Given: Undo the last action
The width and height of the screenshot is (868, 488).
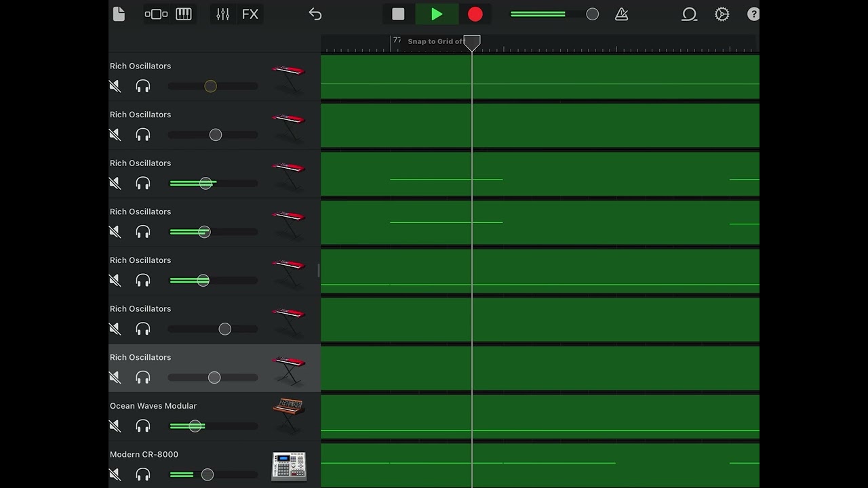Looking at the screenshot, I should click(x=315, y=14).
